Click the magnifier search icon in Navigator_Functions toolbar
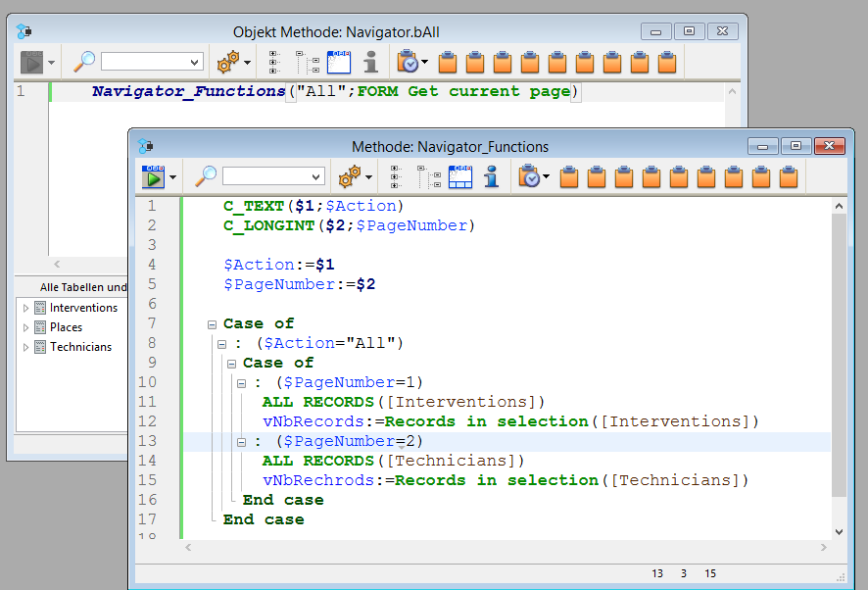Image resolution: width=868 pixels, height=590 pixels. pyautogui.click(x=206, y=176)
